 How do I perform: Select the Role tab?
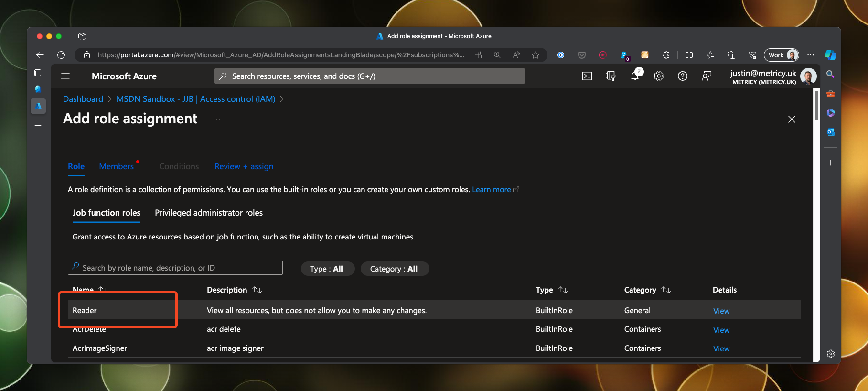click(x=76, y=166)
